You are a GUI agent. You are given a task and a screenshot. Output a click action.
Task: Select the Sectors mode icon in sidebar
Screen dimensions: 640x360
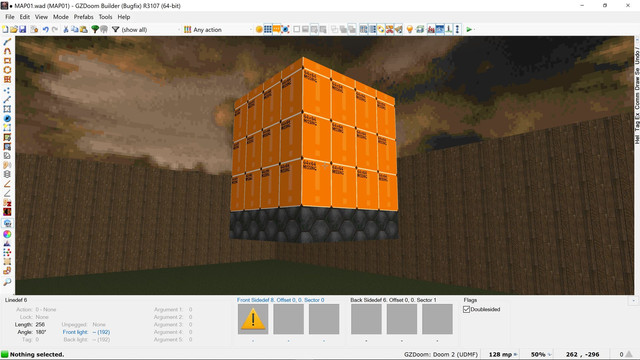pyautogui.click(x=7, y=109)
